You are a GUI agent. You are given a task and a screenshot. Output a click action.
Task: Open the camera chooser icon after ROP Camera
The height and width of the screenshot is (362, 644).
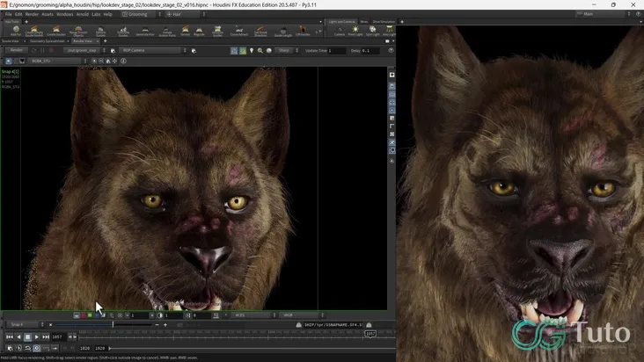194,50
